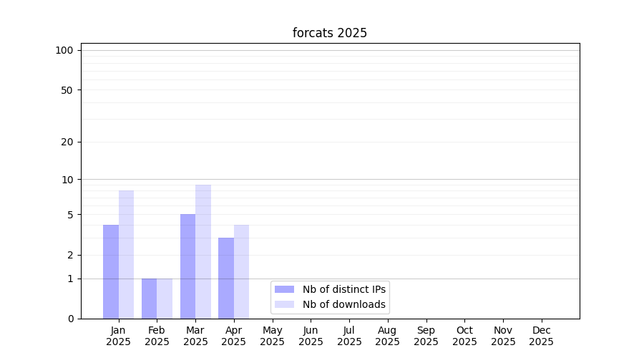
Task: Click the '100' y-axis tick label
Action: 64,50
